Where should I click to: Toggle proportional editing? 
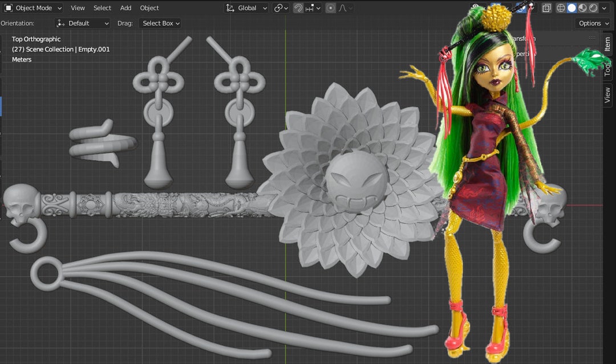pyautogui.click(x=331, y=8)
